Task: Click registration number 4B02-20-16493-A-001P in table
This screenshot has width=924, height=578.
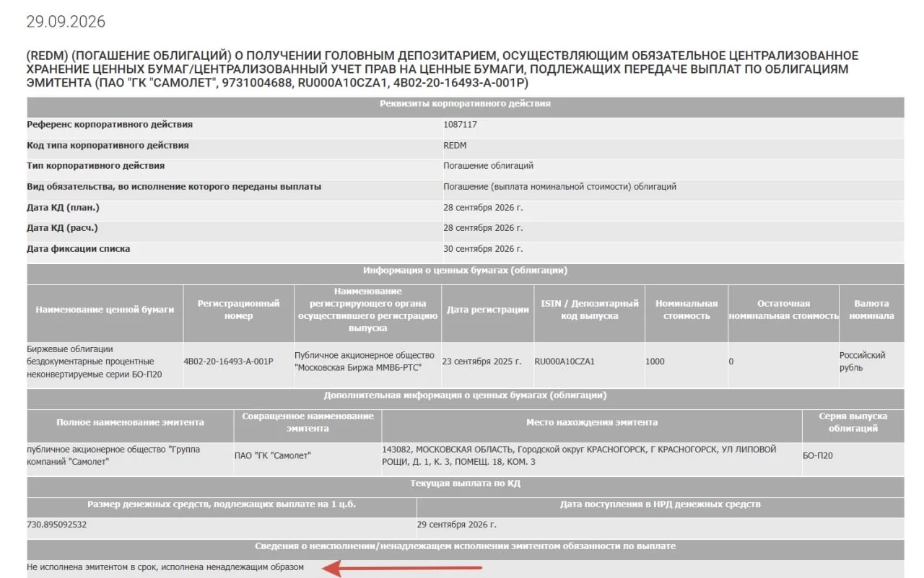Action: [x=229, y=362]
